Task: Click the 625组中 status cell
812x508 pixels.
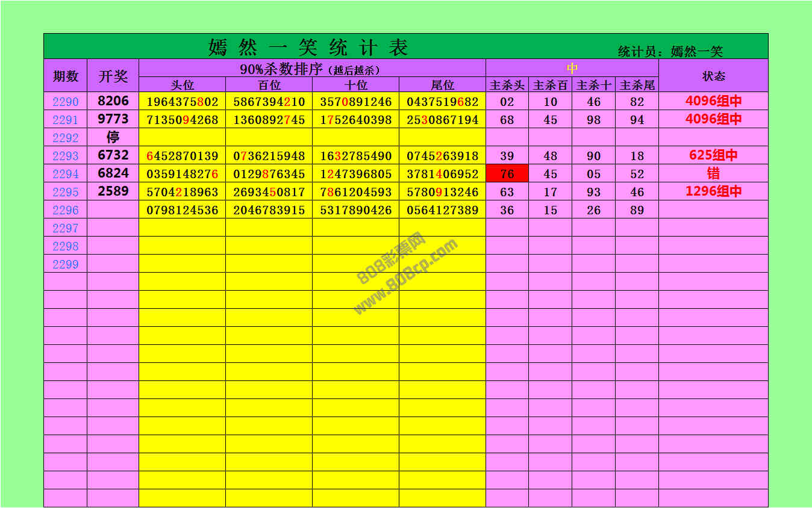Action: pyautogui.click(x=713, y=155)
